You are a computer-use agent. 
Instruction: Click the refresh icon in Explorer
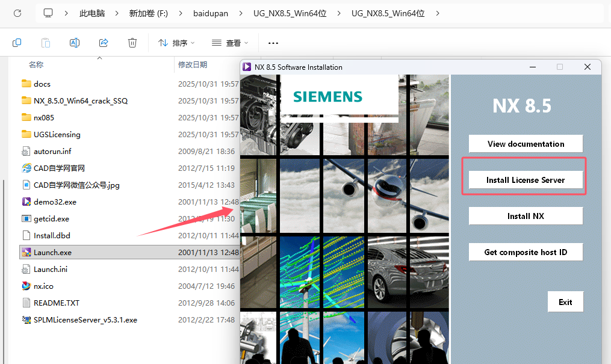(17, 13)
